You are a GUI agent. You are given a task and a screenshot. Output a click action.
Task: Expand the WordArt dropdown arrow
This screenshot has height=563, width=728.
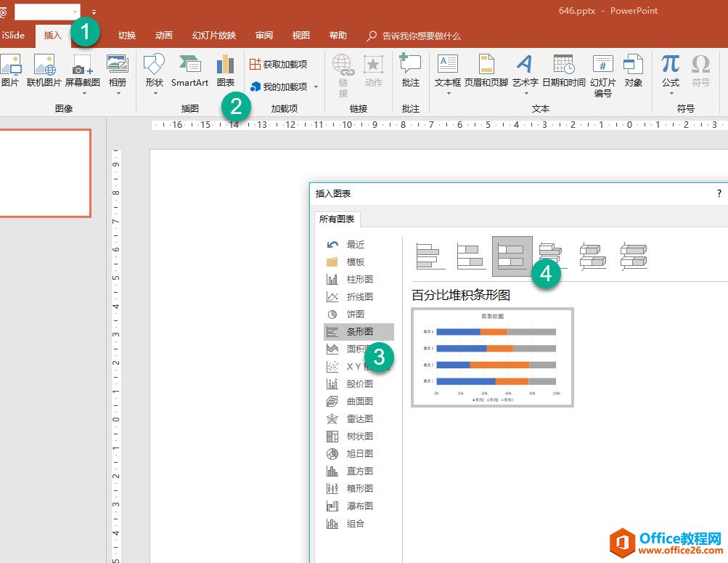(526, 94)
